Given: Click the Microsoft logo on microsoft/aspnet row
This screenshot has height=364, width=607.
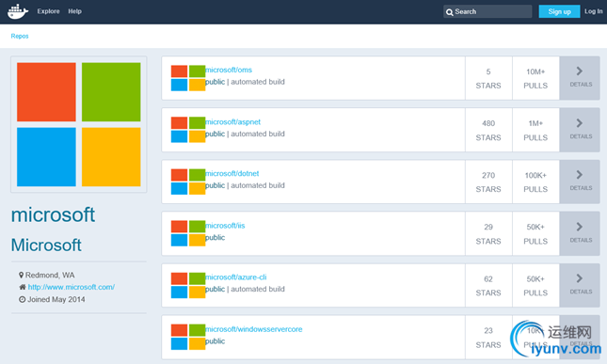Looking at the screenshot, I should [188, 130].
